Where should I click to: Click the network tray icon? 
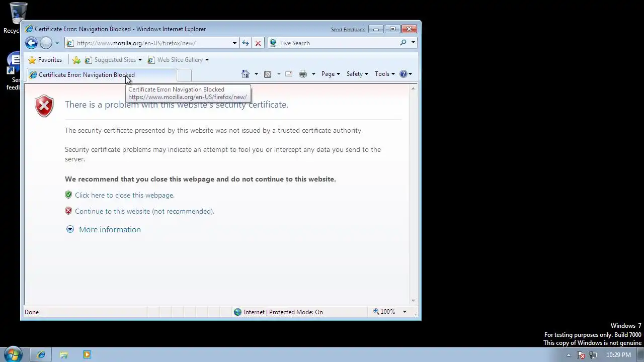point(593,355)
